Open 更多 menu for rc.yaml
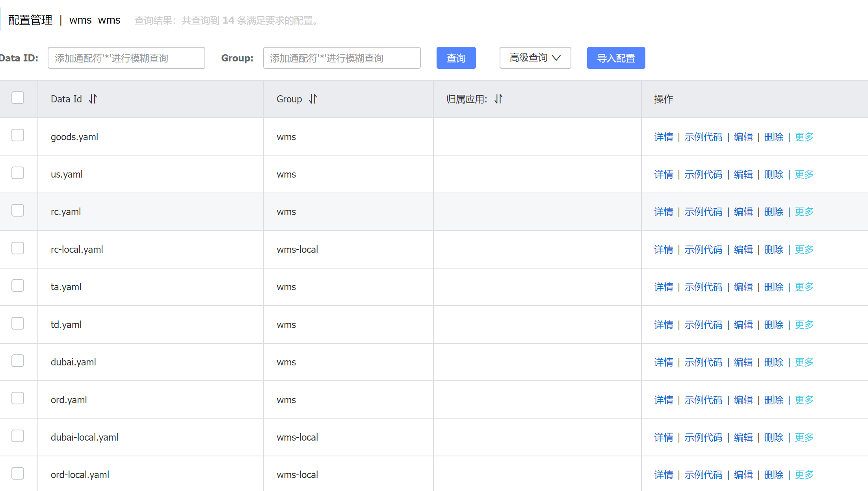 tap(804, 212)
